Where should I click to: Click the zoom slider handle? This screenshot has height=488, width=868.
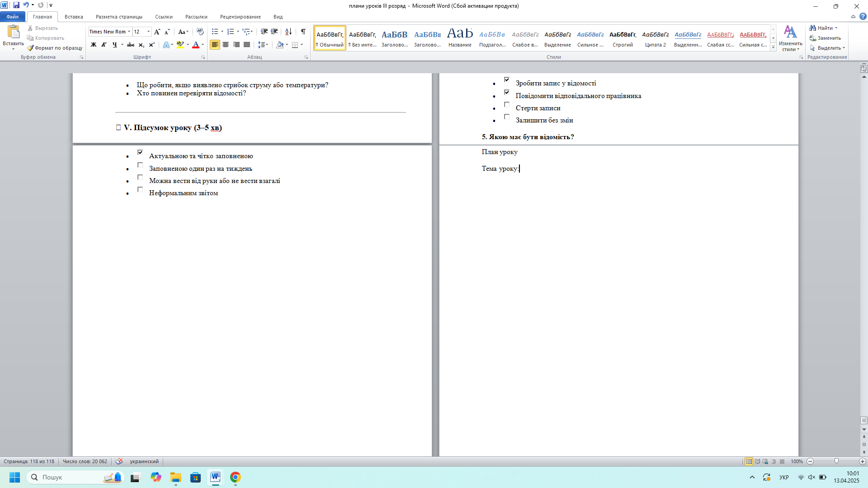pyautogui.click(x=836, y=461)
